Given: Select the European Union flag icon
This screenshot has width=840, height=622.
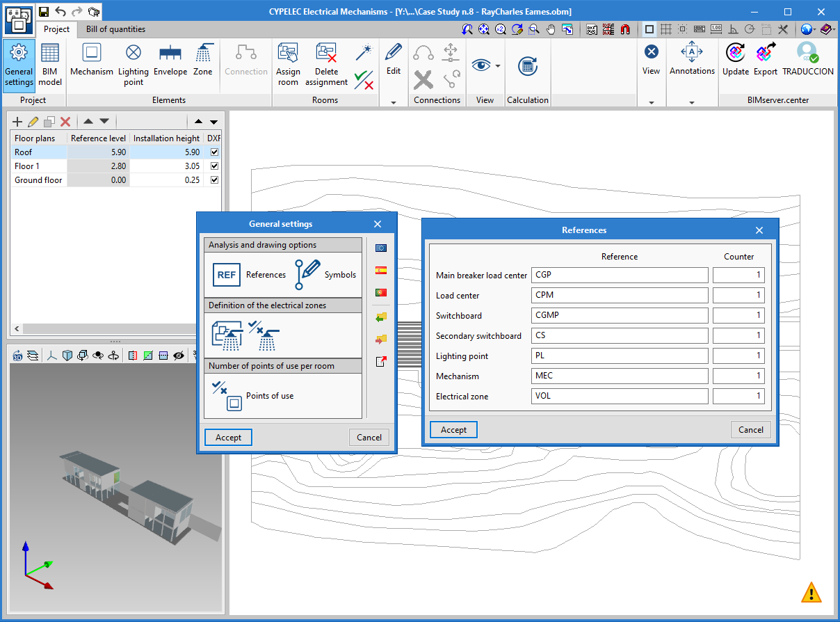Looking at the screenshot, I should [x=380, y=248].
